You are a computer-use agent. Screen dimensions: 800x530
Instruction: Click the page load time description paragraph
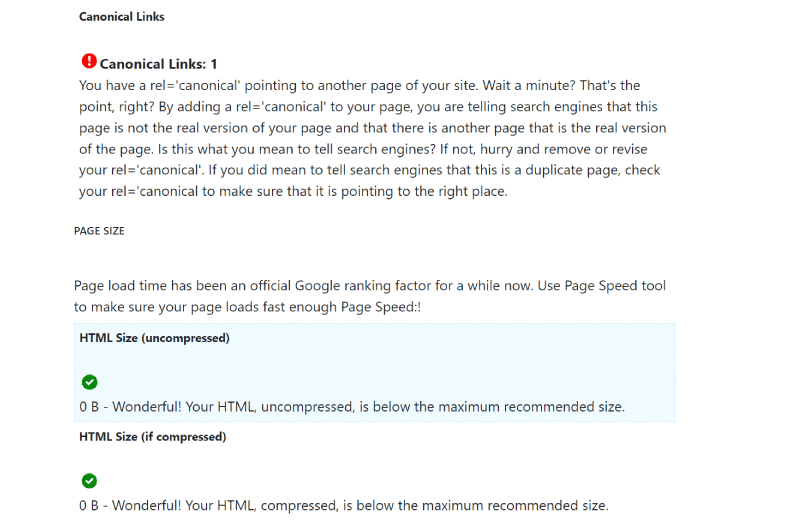pos(370,296)
